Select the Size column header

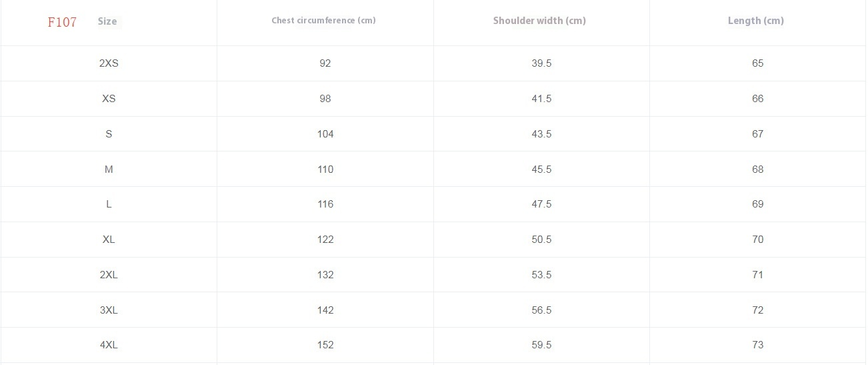point(107,21)
